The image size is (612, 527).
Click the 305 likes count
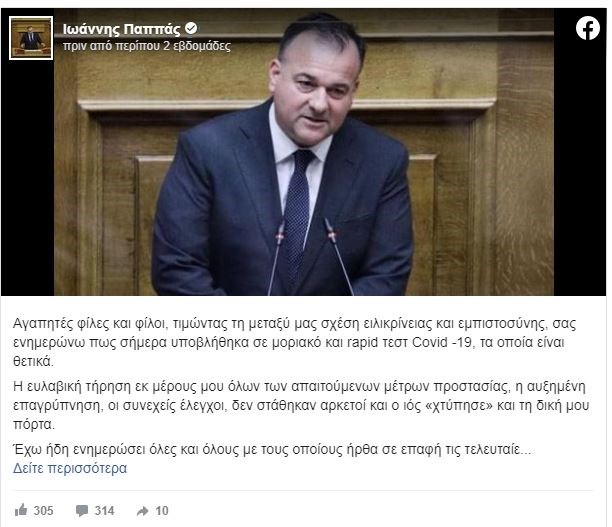(x=43, y=511)
